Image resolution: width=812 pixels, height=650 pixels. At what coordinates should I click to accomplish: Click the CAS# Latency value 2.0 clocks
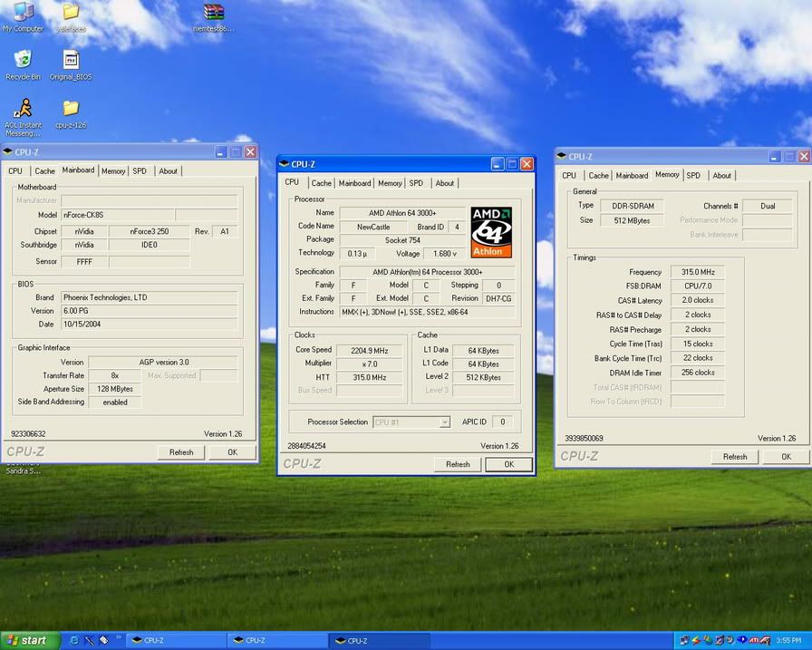(x=698, y=300)
